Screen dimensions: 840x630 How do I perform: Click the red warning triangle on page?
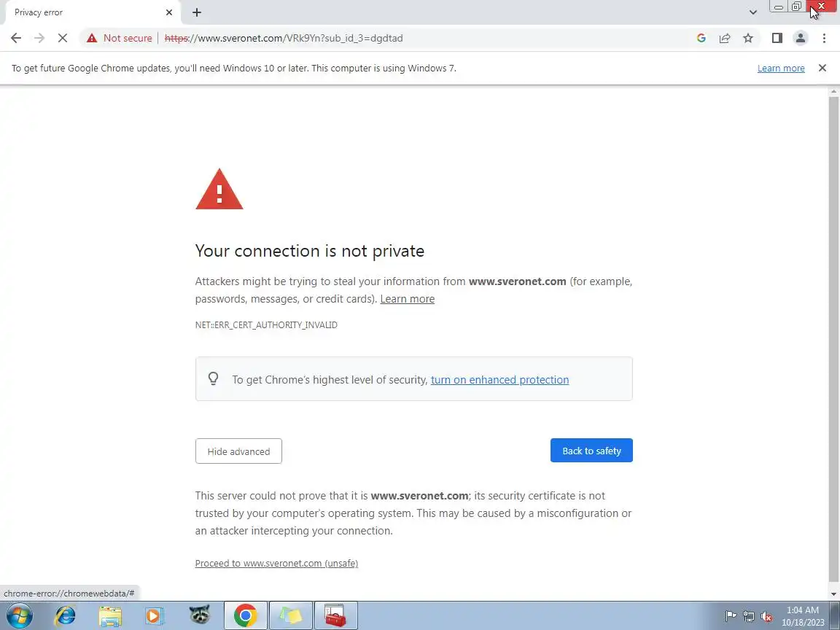click(x=219, y=189)
